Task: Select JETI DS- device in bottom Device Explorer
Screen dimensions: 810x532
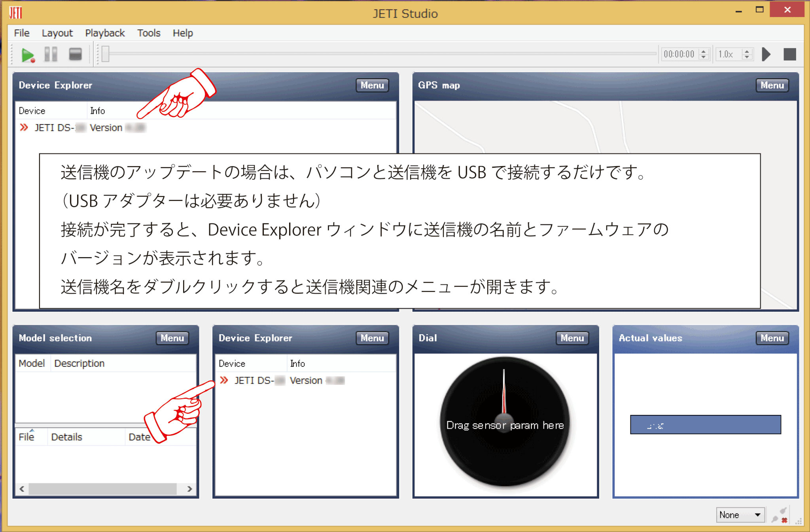Action: tap(260, 381)
